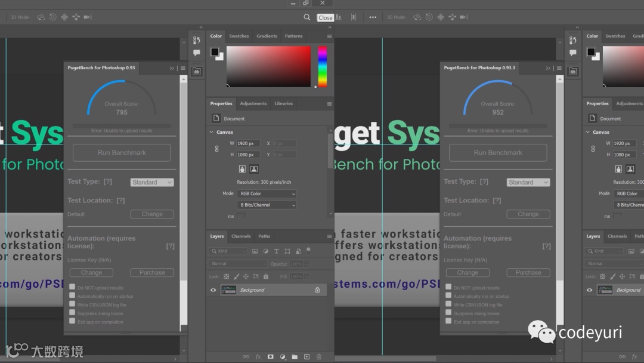Open Test Type 'Standard' dropdown in right panel
The width and height of the screenshot is (644, 363).
[528, 182]
